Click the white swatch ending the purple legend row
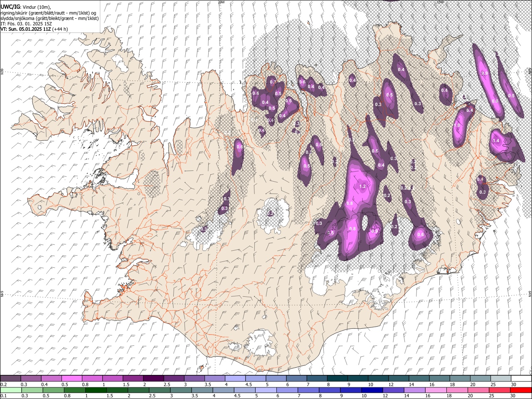 click(521, 378)
